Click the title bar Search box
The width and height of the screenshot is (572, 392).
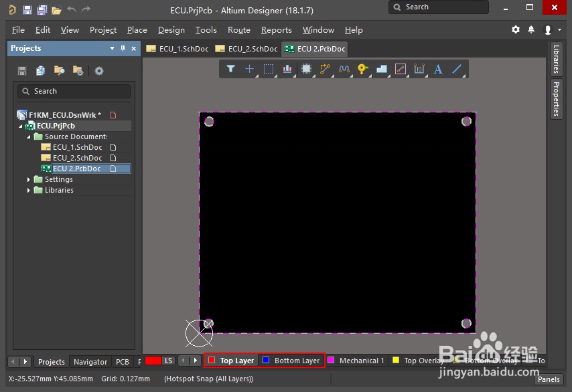pos(439,7)
